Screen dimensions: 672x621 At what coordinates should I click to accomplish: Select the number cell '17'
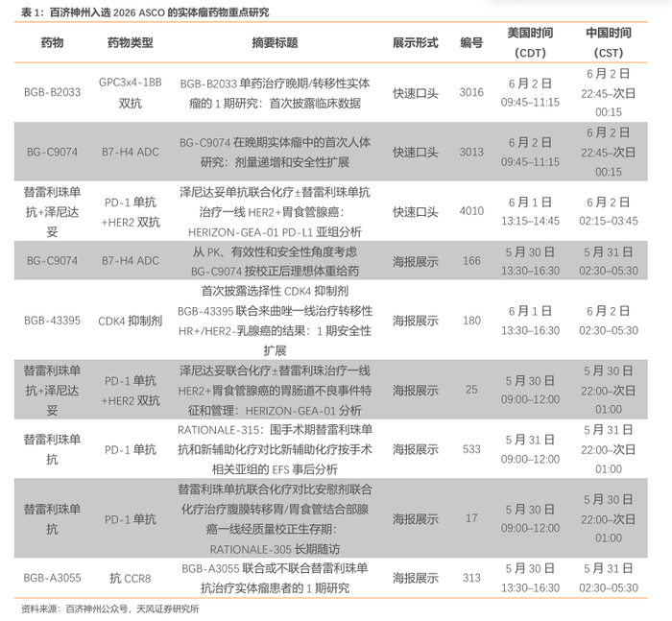(471, 518)
